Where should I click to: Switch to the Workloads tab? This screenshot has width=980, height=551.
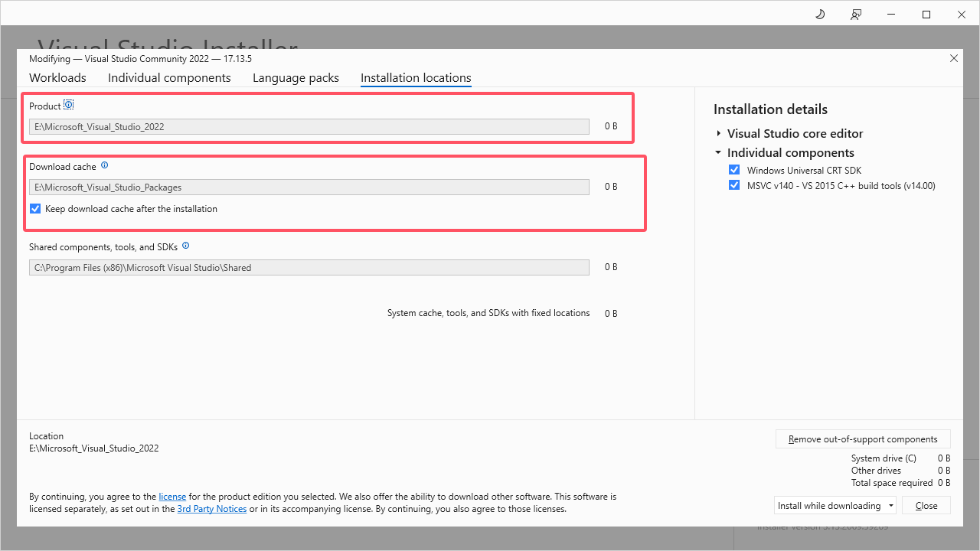click(x=57, y=78)
